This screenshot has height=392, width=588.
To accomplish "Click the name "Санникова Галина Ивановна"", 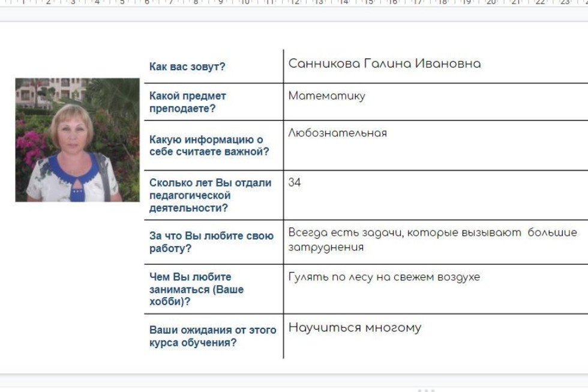I will [x=384, y=64].
